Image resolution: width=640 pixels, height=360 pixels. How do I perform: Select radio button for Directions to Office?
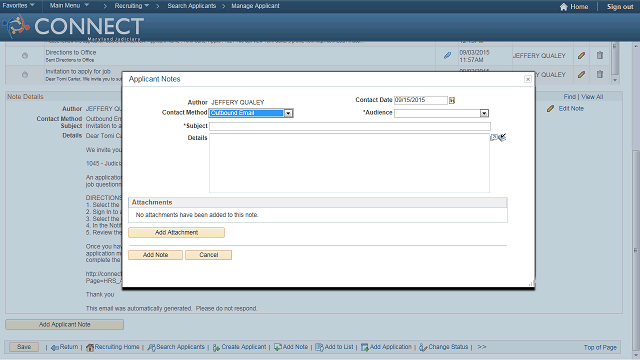pyautogui.click(x=25, y=56)
